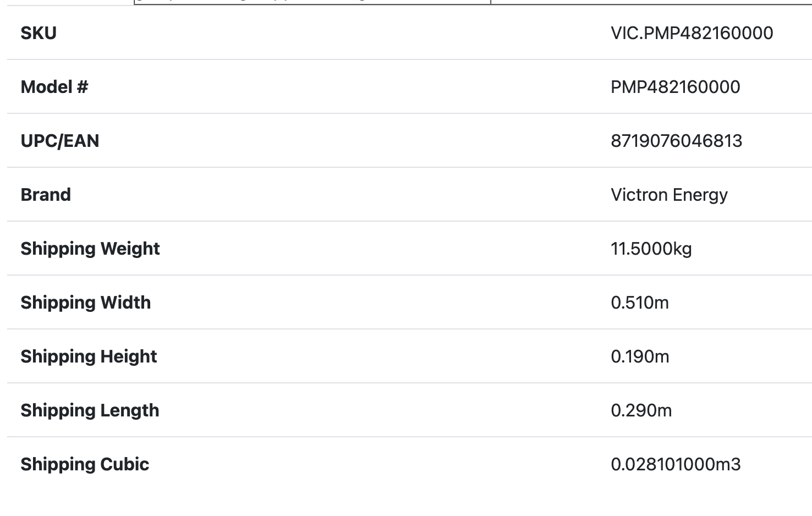The width and height of the screenshot is (812, 516).
Task: Select the 0.510m width value
Action: 640,303
